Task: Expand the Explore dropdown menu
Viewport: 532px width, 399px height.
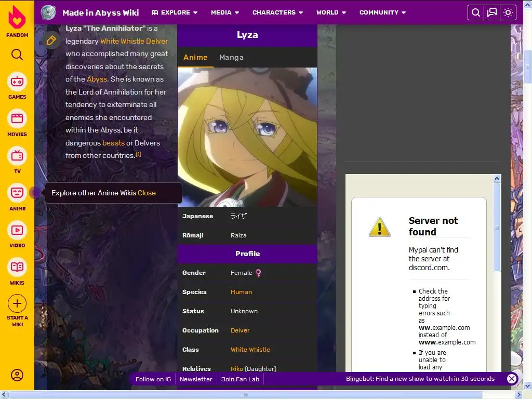Action: (x=175, y=12)
